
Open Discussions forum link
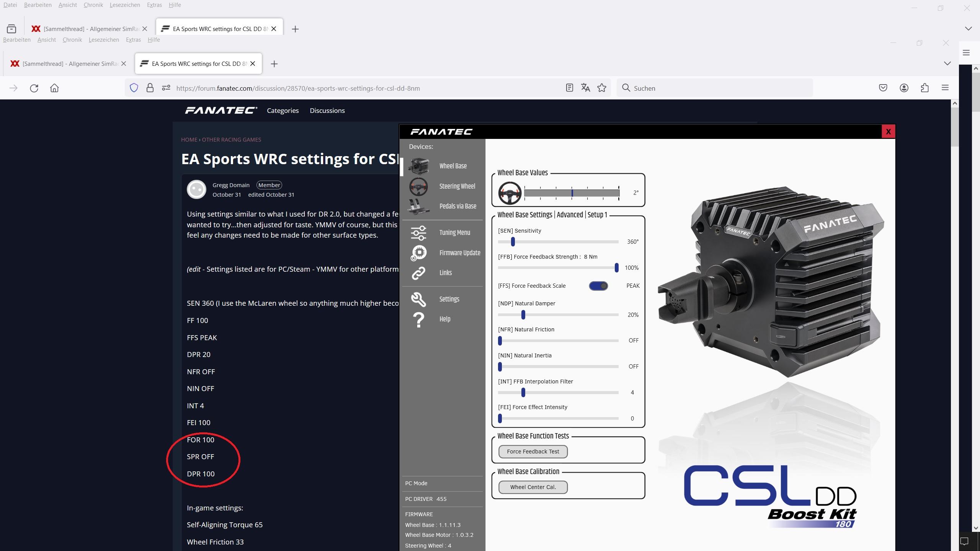[x=327, y=111]
